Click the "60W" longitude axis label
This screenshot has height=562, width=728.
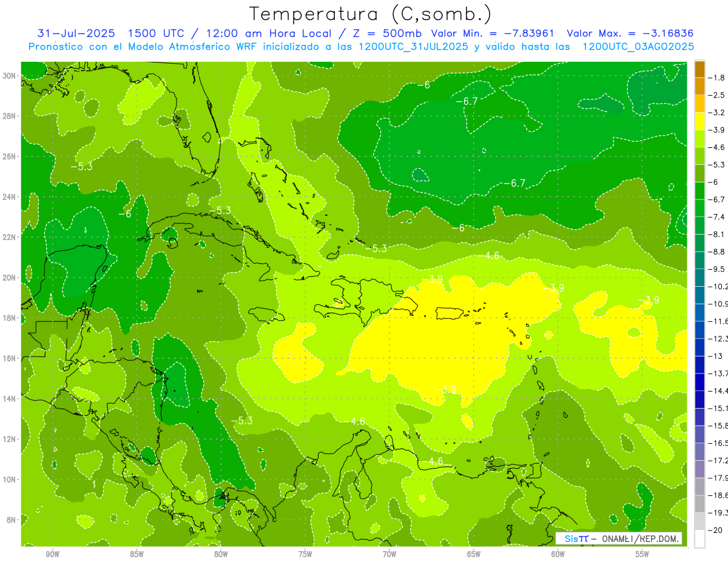[558, 555]
